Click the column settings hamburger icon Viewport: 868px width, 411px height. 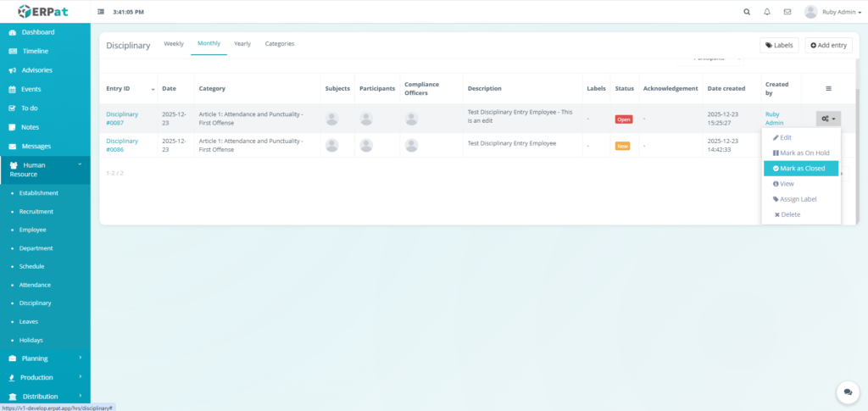pos(828,88)
